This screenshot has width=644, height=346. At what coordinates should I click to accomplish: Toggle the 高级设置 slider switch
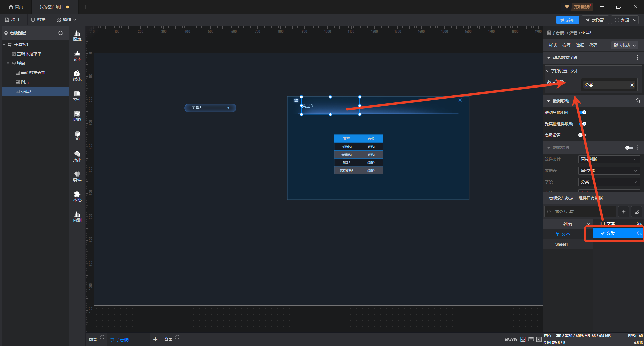click(x=582, y=135)
